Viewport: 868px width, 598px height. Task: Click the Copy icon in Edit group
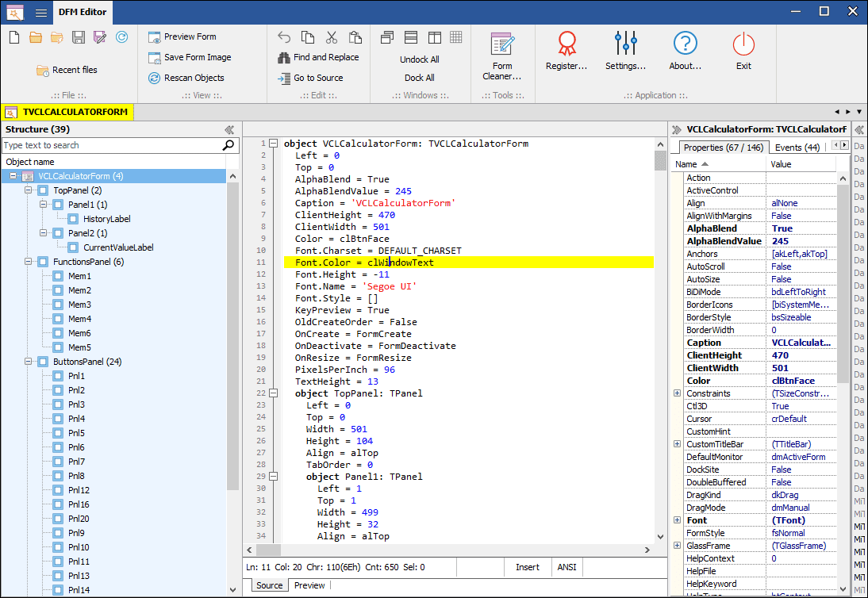(308, 37)
